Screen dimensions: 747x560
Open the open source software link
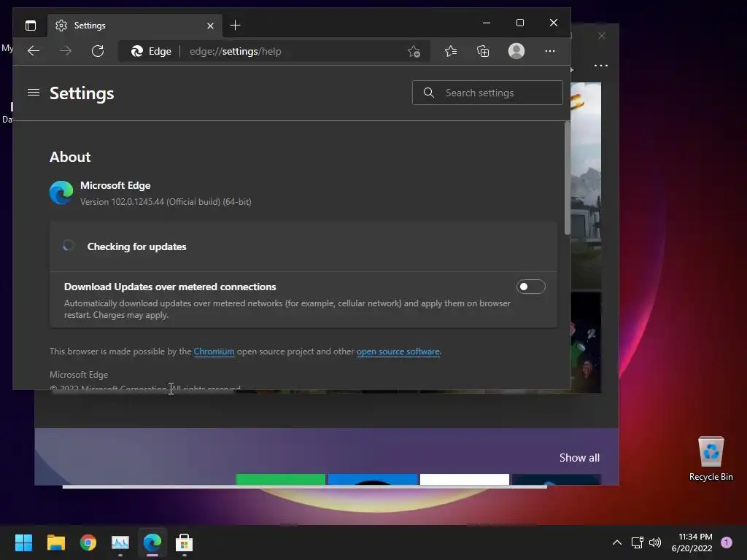coord(398,351)
